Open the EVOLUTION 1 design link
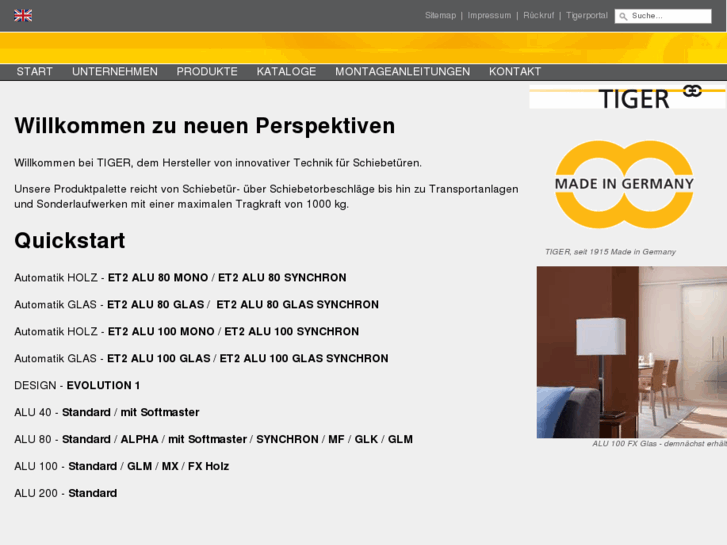 [103, 385]
